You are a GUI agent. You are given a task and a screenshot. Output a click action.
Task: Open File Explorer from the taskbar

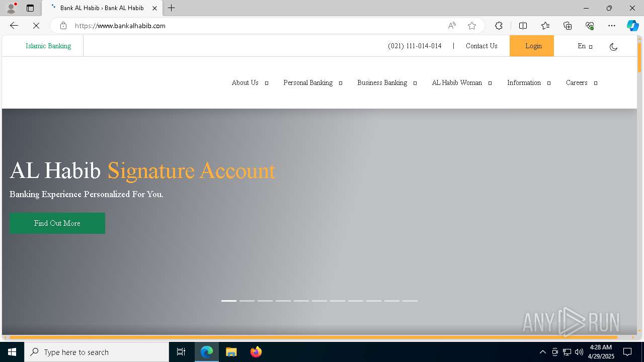231,352
